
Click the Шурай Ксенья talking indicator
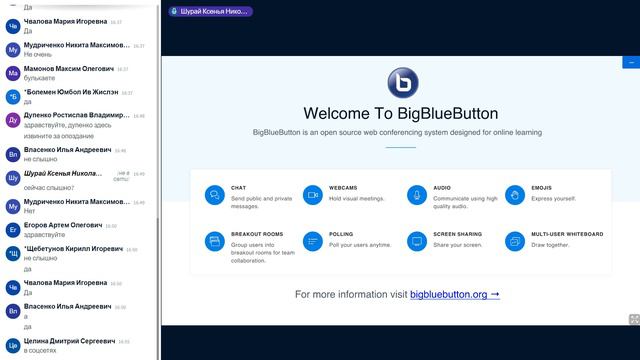point(211,11)
